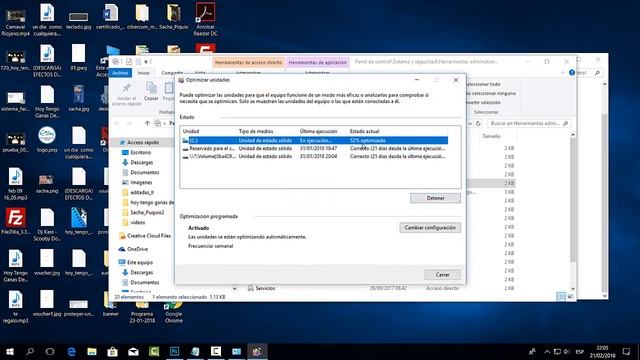
Task: Launch Microsoft Edge from the taskbar
Action: 71,351
